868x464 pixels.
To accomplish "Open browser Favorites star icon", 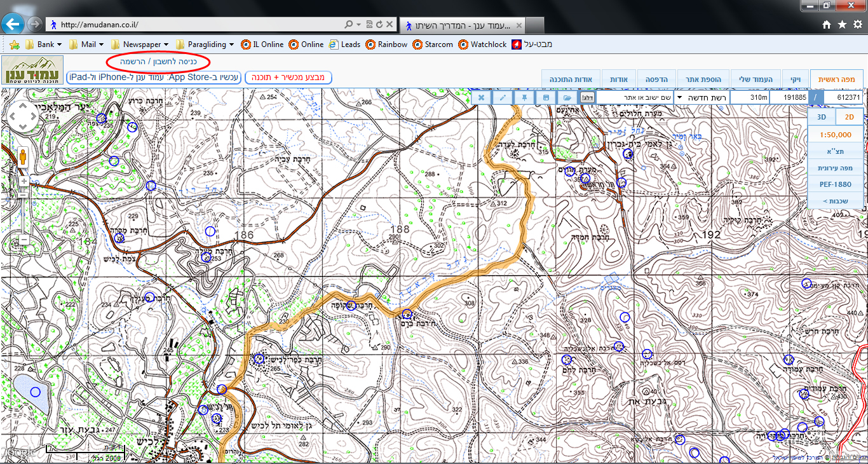I will pos(842,25).
